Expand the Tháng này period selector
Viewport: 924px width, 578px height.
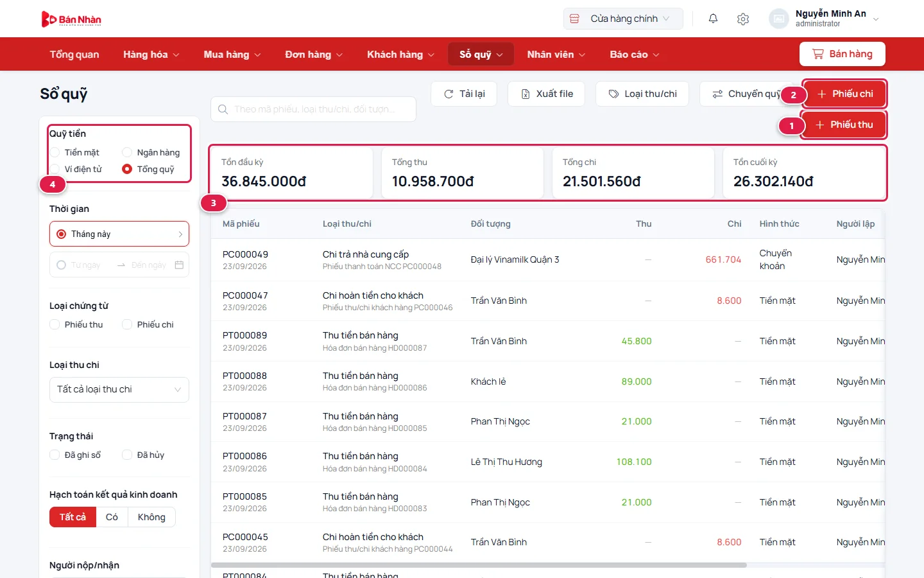click(x=119, y=234)
